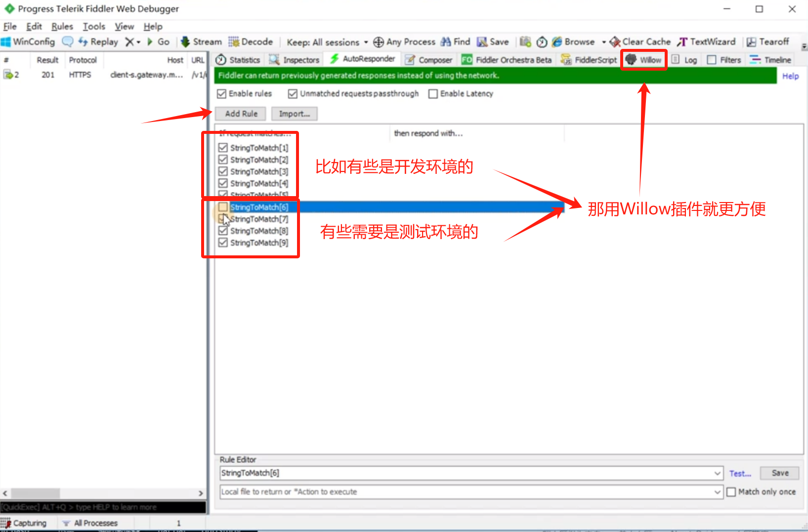
Task: Open the TextWizard tool icon
Action: [682, 42]
